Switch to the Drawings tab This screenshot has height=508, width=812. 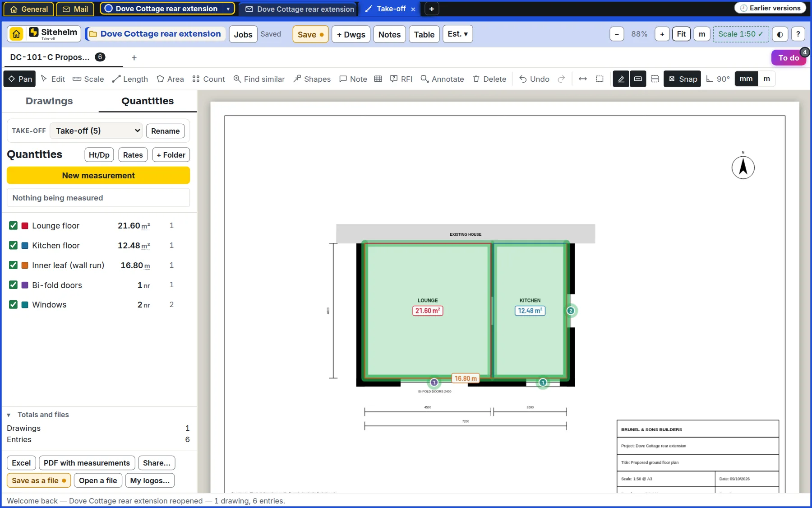pyautogui.click(x=49, y=101)
